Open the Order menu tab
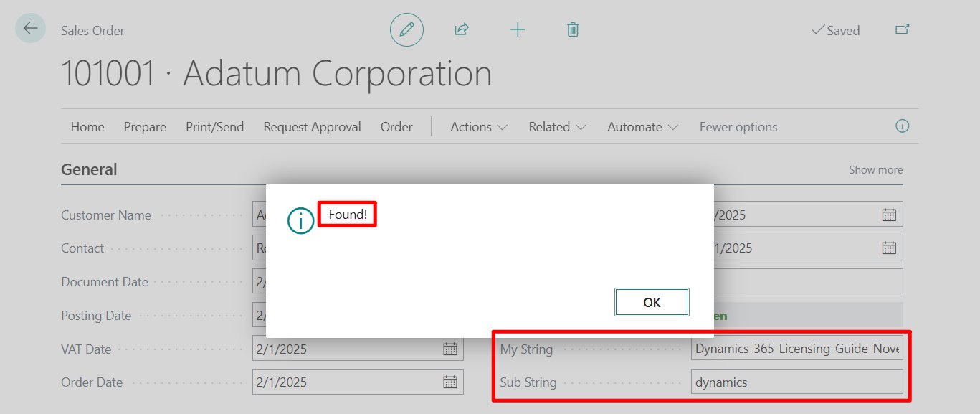The image size is (980, 414). tap(396, 127)
